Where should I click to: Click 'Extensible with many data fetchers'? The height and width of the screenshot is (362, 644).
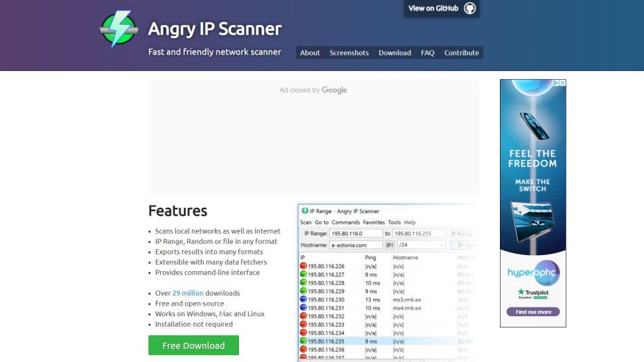click(x=210, y=262)
